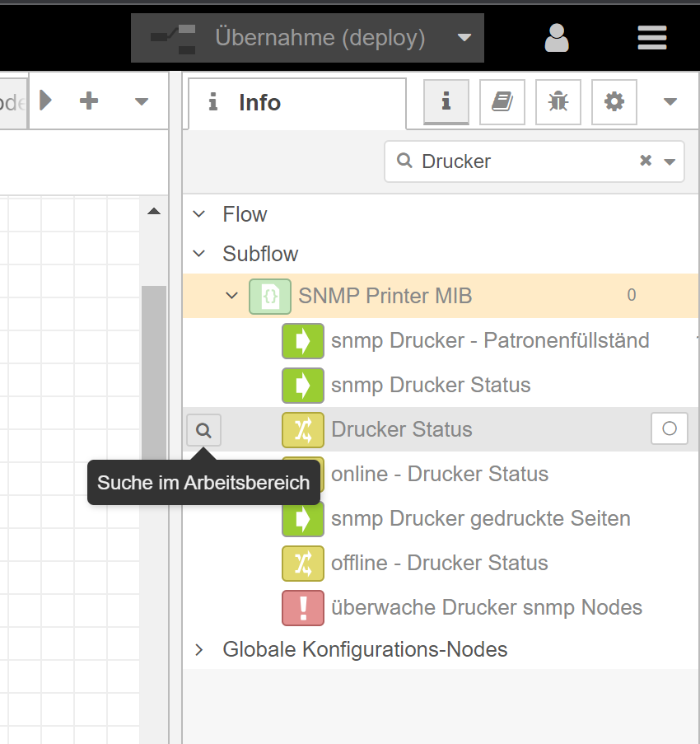
Task: Select offline - Drucker Status row
Action: 441,563
